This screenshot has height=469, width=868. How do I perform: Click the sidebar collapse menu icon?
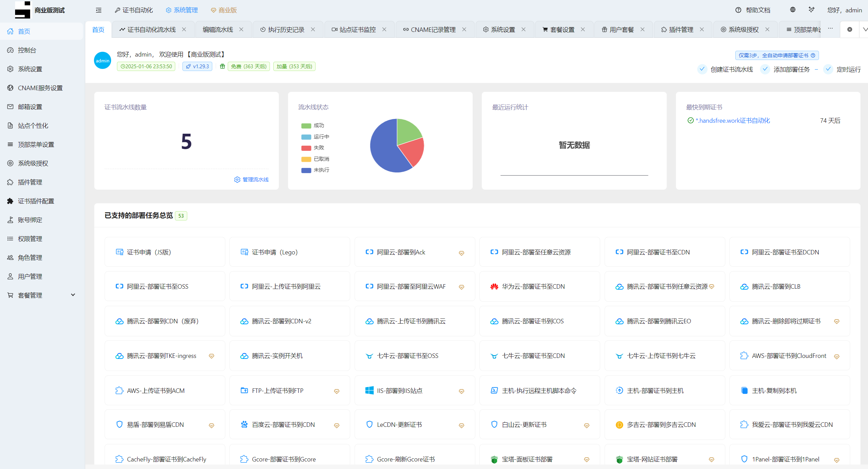click(x=98, y=10)
